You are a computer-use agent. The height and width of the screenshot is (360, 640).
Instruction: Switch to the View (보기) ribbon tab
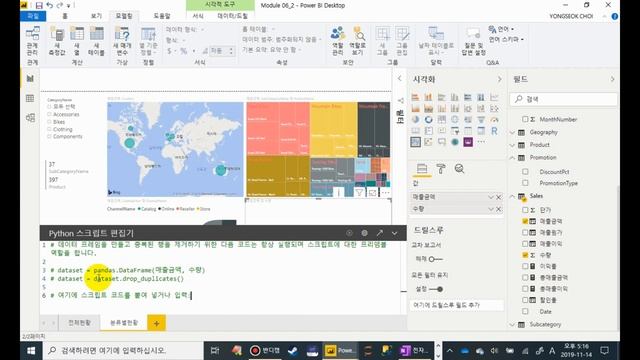(96, 16)
